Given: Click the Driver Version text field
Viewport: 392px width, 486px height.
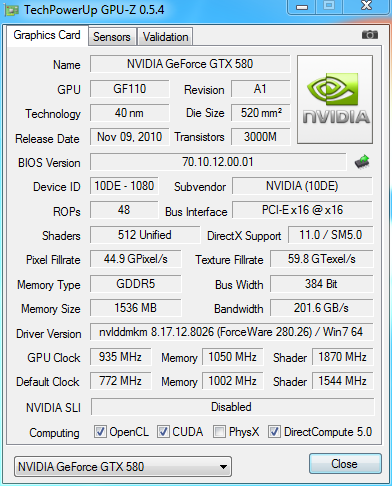Looking at the screenshot, I should tap(231, 332).
